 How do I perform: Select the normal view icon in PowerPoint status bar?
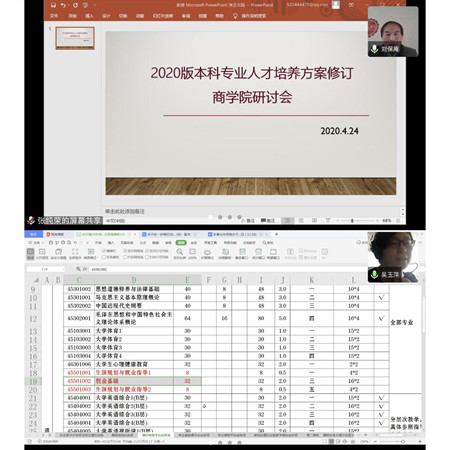click(287, 220)
